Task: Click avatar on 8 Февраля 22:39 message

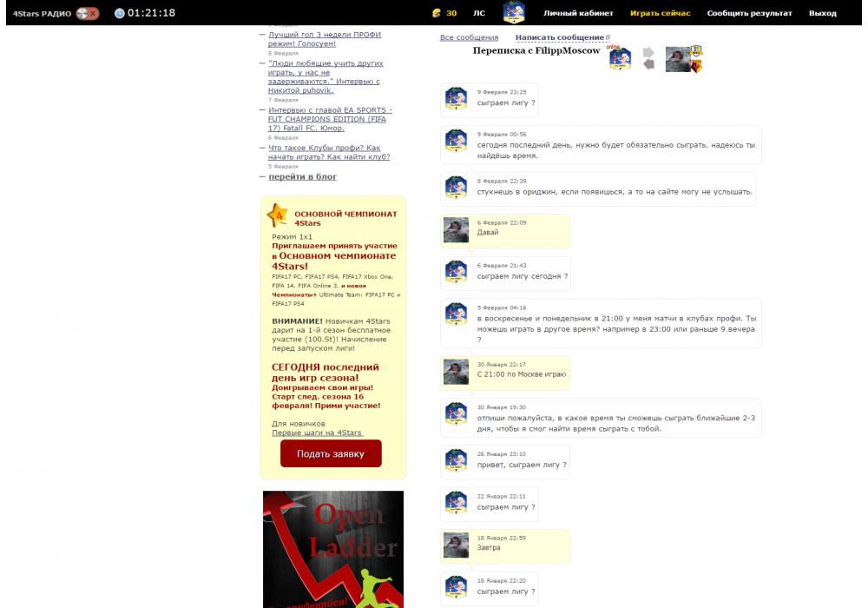Action: tap(457, 187)
